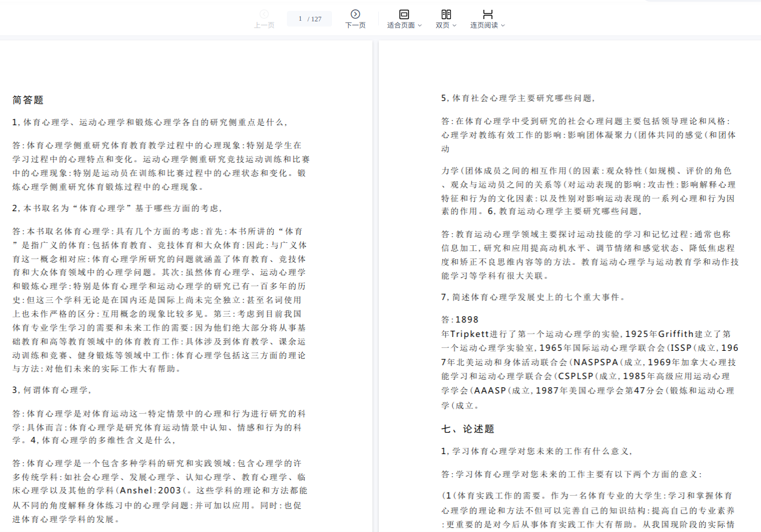Viewport: 761px width, 532px height.
Task: Click question 7 about 七个重大事件
Action: (534, 297)
